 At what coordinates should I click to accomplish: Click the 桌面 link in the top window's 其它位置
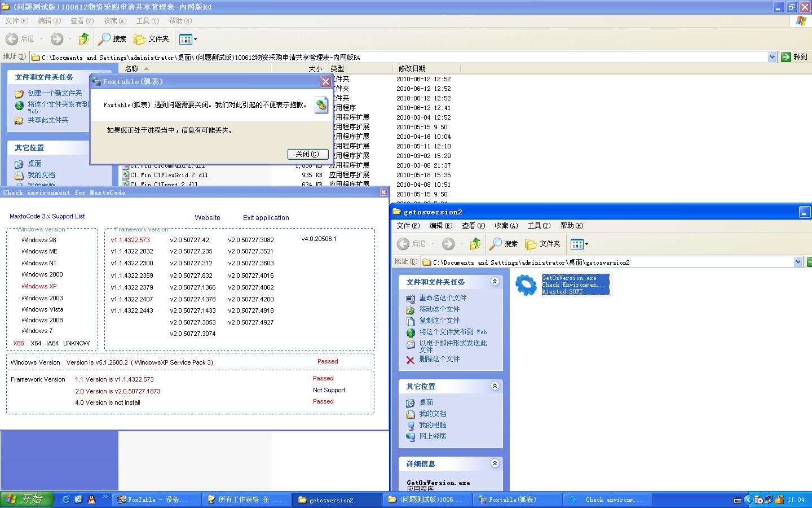pyautogui.click(x=34, y=164)
